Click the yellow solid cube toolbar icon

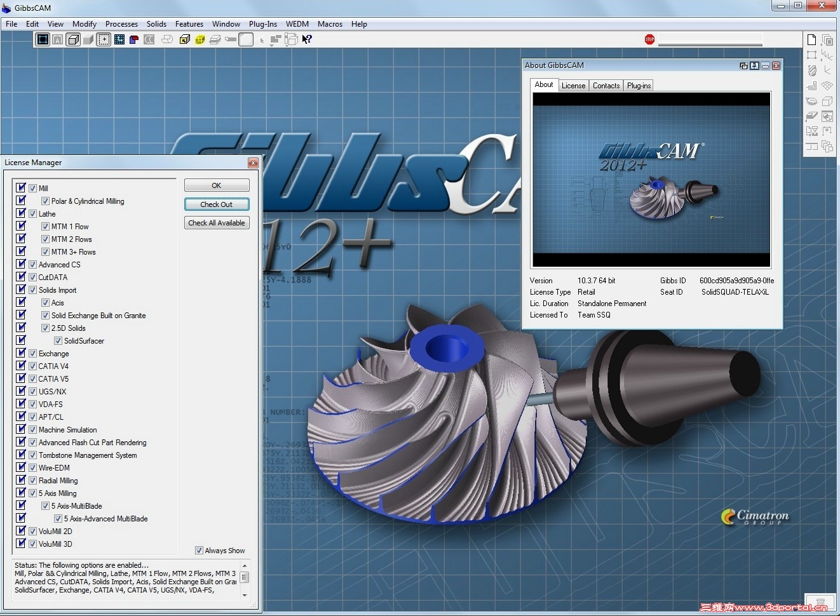point(200,39)
